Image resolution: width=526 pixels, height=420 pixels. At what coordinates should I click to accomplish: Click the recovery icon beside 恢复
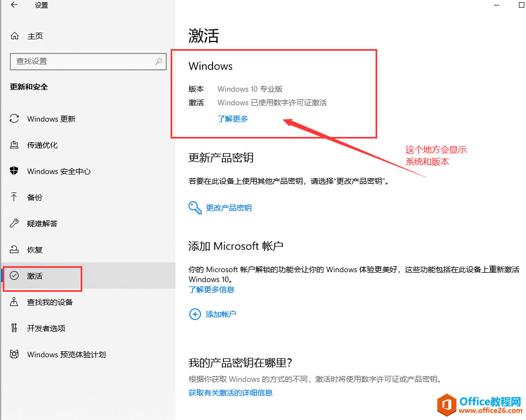click(14, 249)
